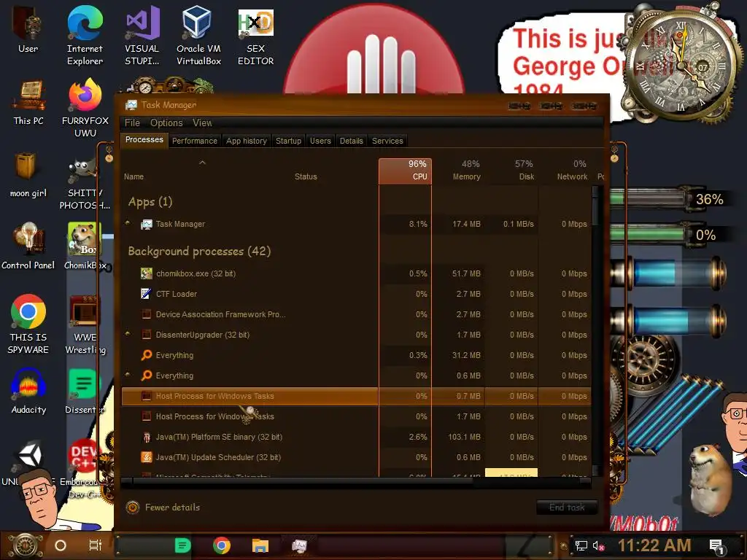Collapse details with Fewer details arrow
747x560 pixels.
click(133, 507)
